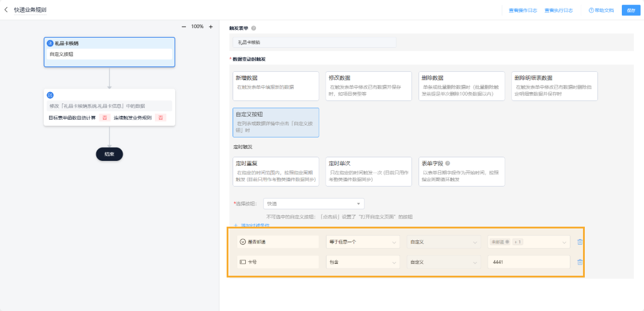644x311 pixels.
Task: Click 添加过滤条件 link
Action: pos(255,225)
